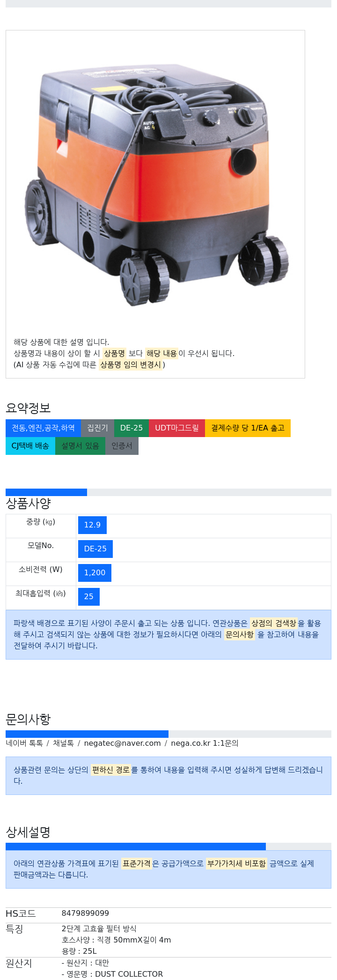Image resolution: width=337 pixels, height=980 pixels.
Task: Open the 네이버 톡톡 inquiry link
Action: pos(24,743)
